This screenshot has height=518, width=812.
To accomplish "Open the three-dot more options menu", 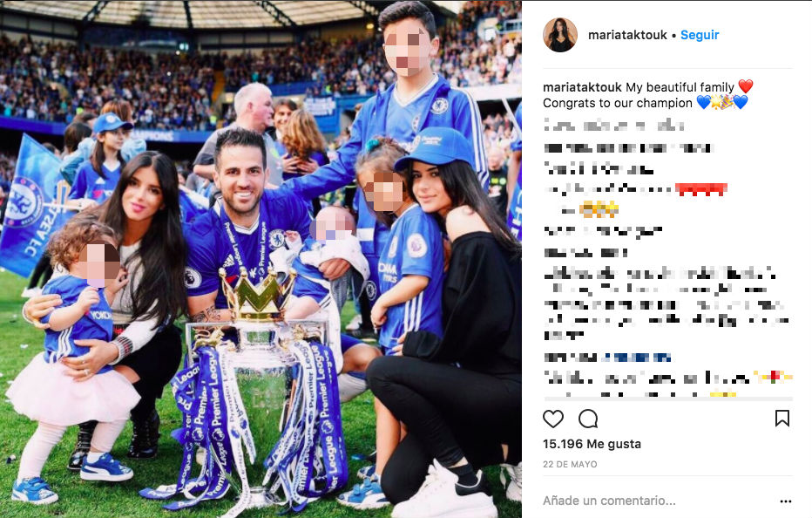I will click(786, 501).
